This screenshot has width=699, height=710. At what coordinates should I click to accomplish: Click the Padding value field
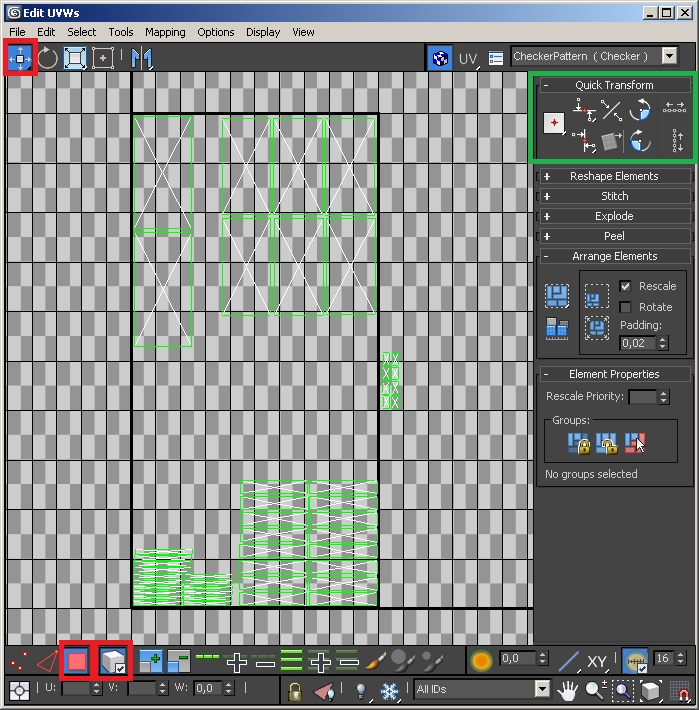pos(637,343)
